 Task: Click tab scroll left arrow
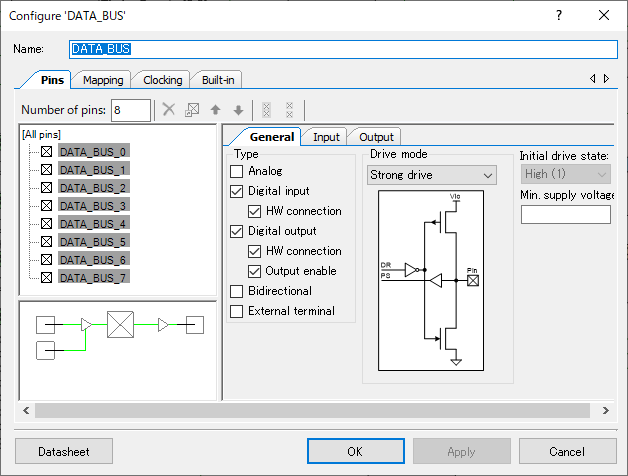(x=592, y=79)
